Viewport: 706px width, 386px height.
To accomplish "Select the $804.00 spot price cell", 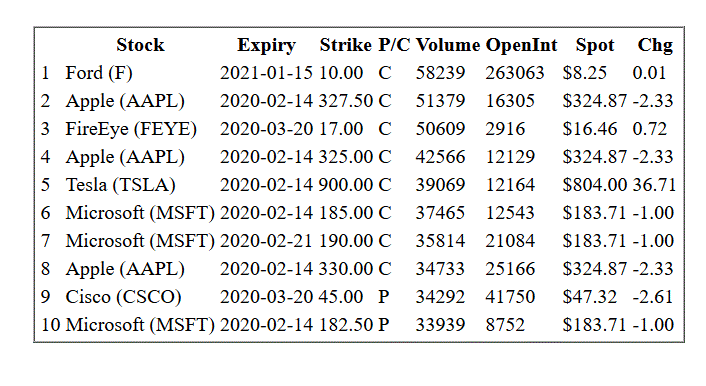I will click(594, 185).
